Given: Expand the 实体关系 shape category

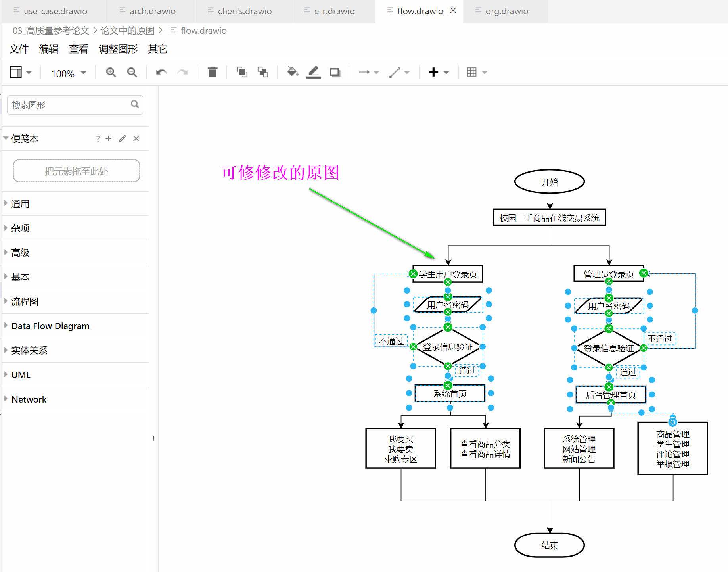Looking at the screenshot, I should [x=75, y=350].
